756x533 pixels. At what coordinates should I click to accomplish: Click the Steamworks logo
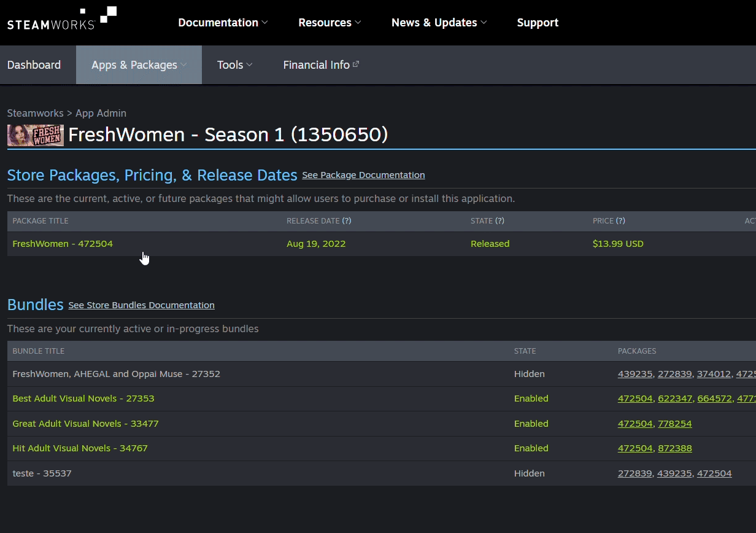tap(61, 18)
